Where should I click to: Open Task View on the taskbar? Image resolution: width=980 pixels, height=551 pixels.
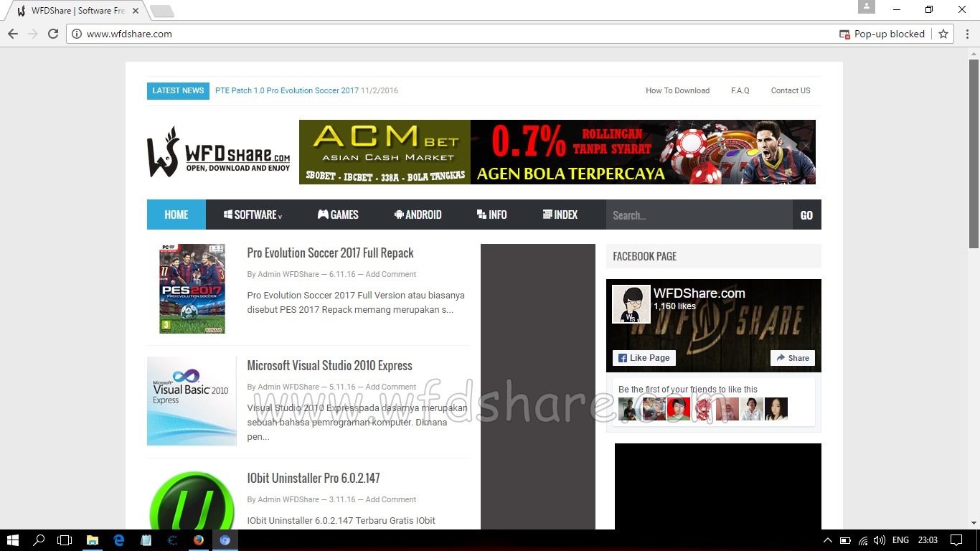click(x=65, y=540)
